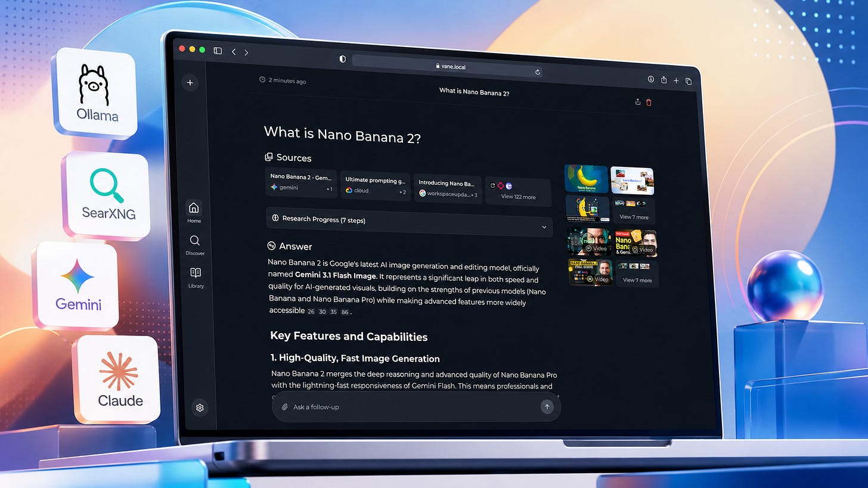
Task: Open the "Nano Banana 2 - Gem..." gemini source card
Action: point(301,182)
